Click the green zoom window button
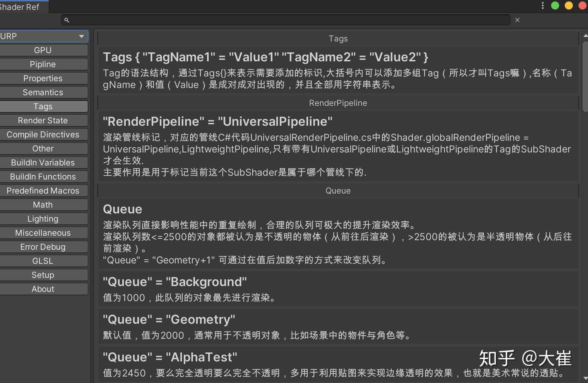This screenshot has height=383, width=588. (x=555, y=6)
